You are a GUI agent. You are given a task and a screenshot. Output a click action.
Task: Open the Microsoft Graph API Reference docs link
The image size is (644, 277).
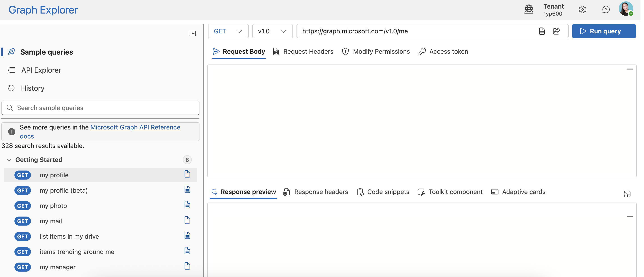tap(135, 127)
